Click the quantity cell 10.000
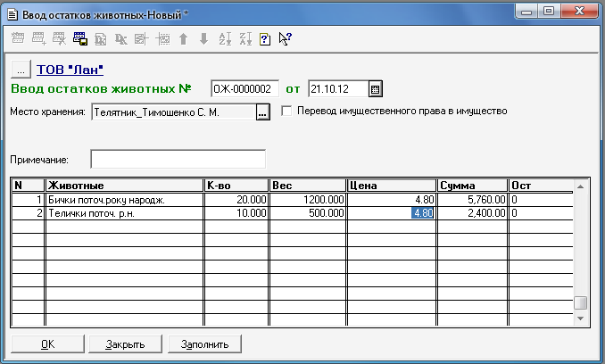Screen dimensions: 605x364 (x=236, y=213)
